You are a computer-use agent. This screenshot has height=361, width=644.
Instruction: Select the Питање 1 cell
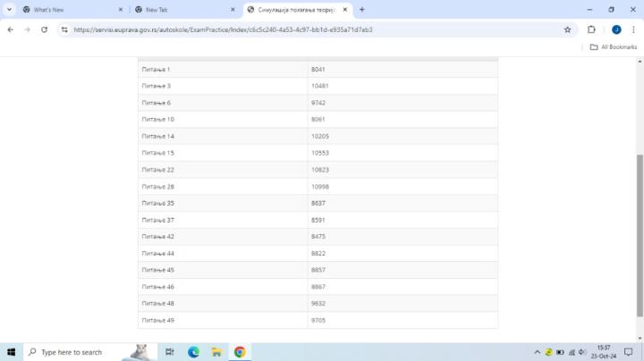[x=223, y=70]
